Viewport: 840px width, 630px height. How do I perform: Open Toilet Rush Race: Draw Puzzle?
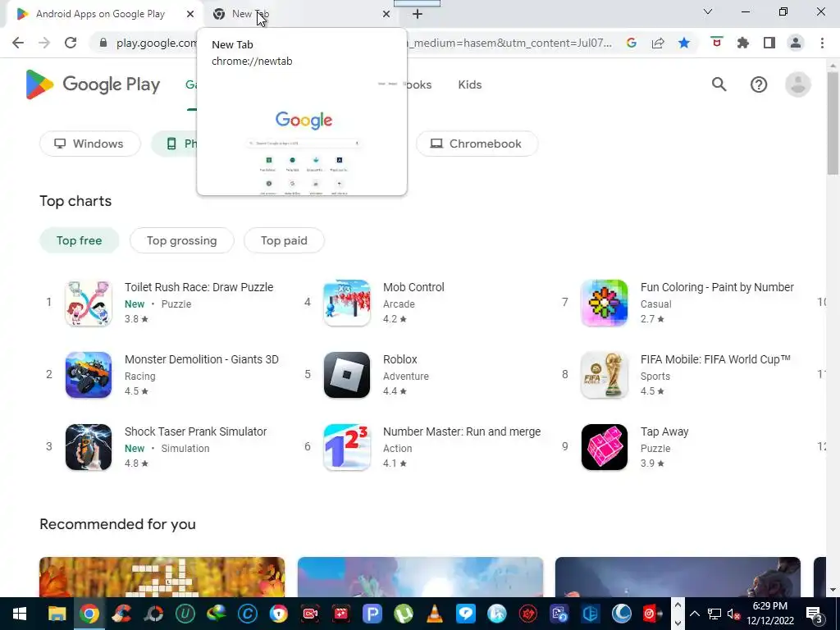[169, 303]
